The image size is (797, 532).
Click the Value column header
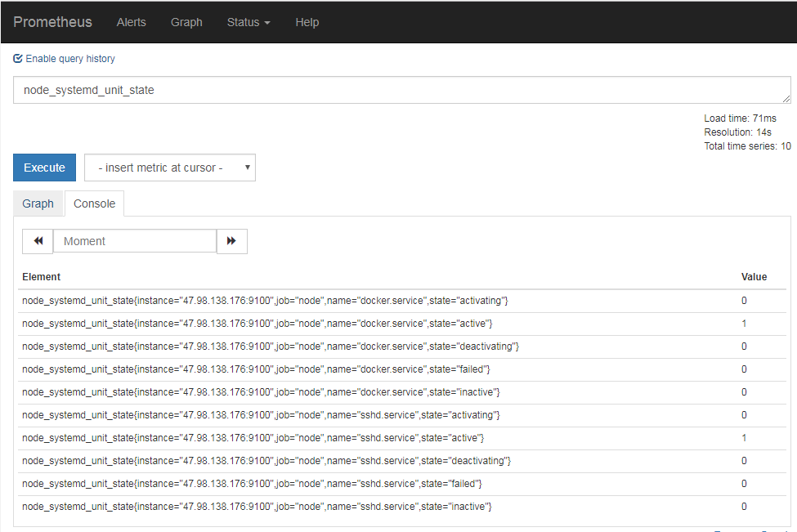click(754, 277)
